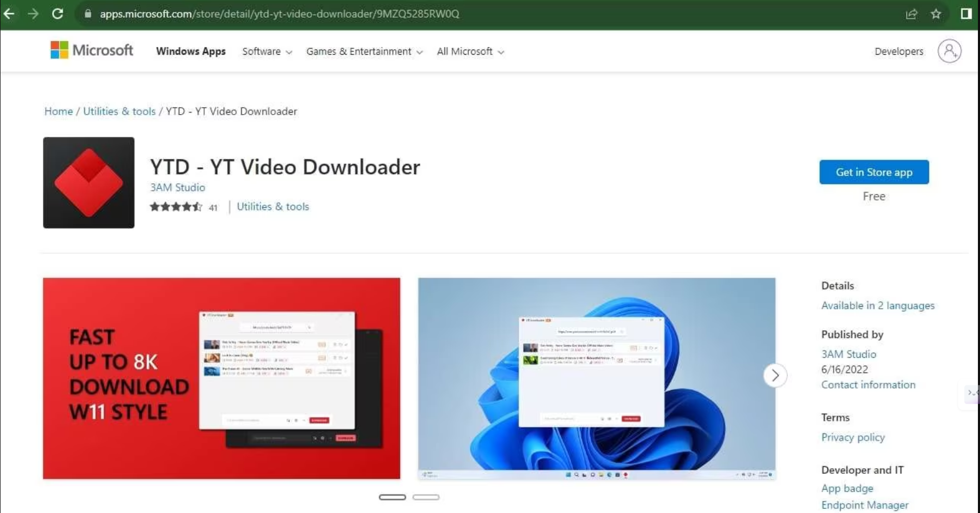Screen dimensions: 980x513
Task: Open the Developers menu link
Action: pyautogui.click(x=899, y=52)
